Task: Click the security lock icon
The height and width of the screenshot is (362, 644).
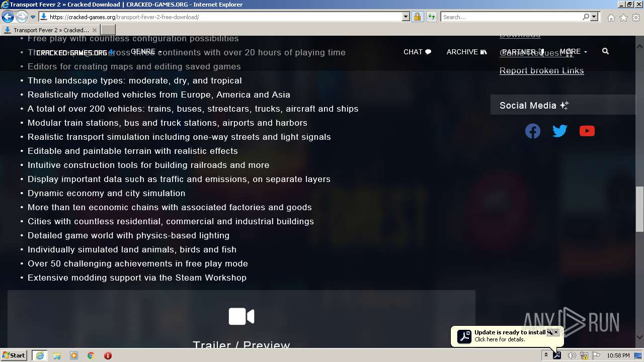Action: tap(417, 17)
